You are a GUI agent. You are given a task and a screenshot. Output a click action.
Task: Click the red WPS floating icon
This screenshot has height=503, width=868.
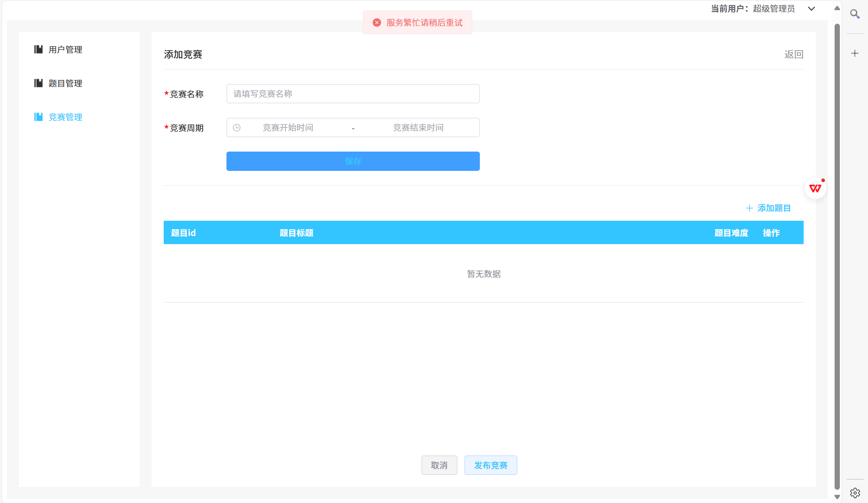coord(815,189)
